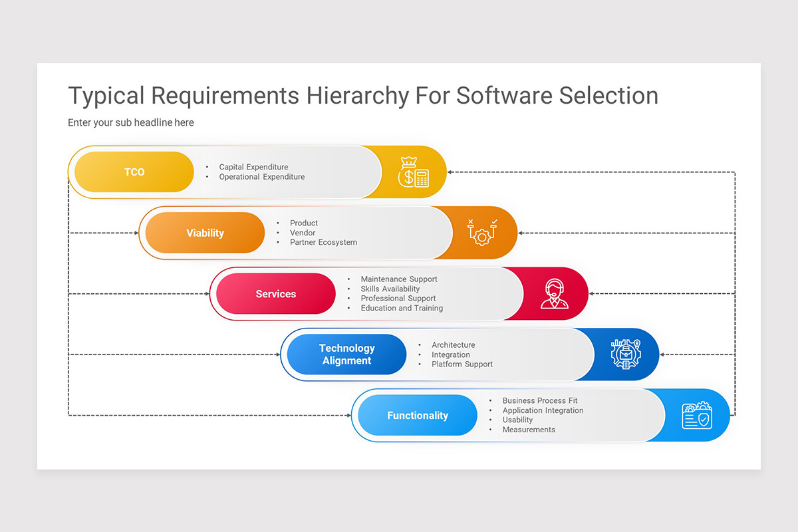Click the Services red pill
Screen dimensions: 798x532
(275, 293)
